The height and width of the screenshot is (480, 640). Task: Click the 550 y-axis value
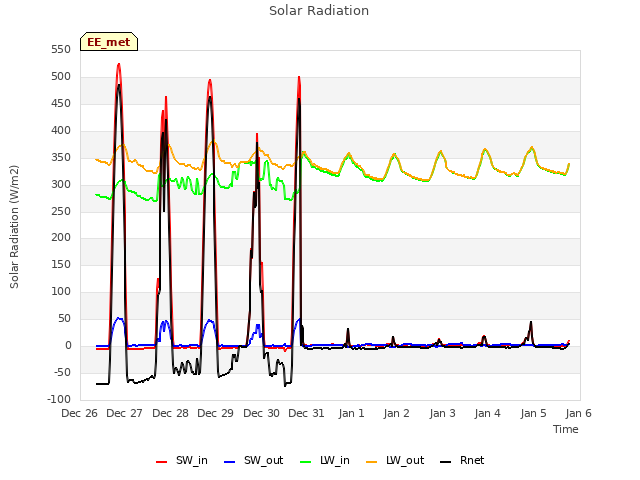(61, 50)
